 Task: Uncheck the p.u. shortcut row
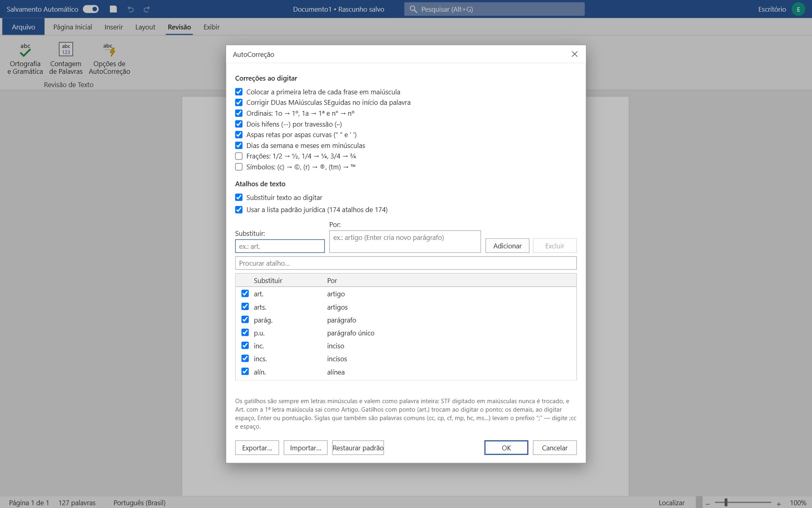coord(245,332)
